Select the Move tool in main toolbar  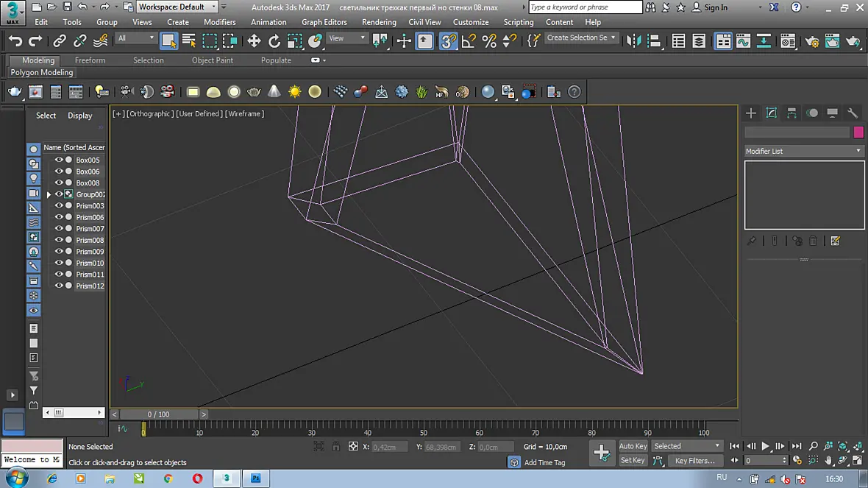(254, 41)
